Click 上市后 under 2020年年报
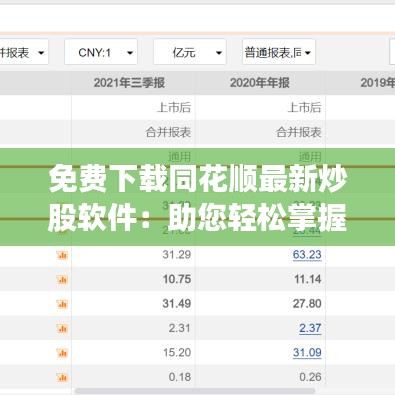395x395 pixels. [x=304, y=108]
